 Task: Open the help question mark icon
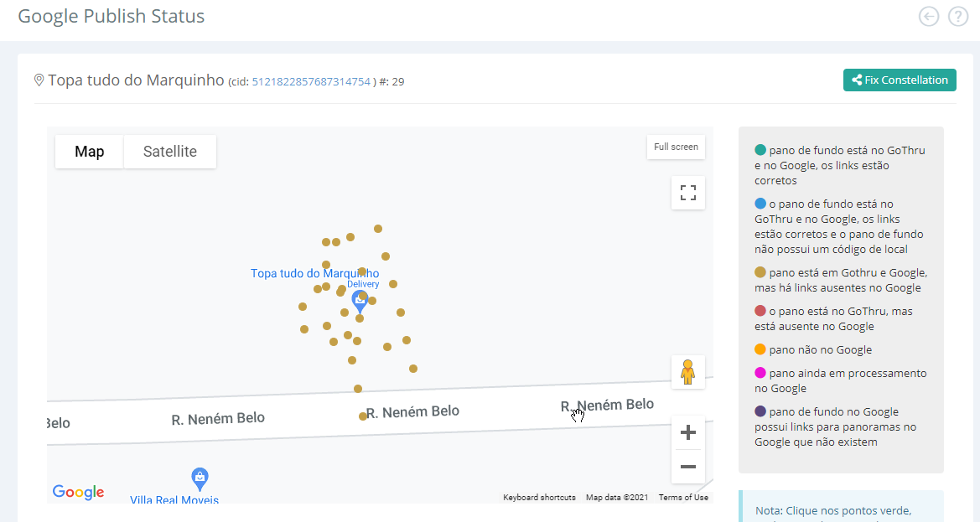957,17
